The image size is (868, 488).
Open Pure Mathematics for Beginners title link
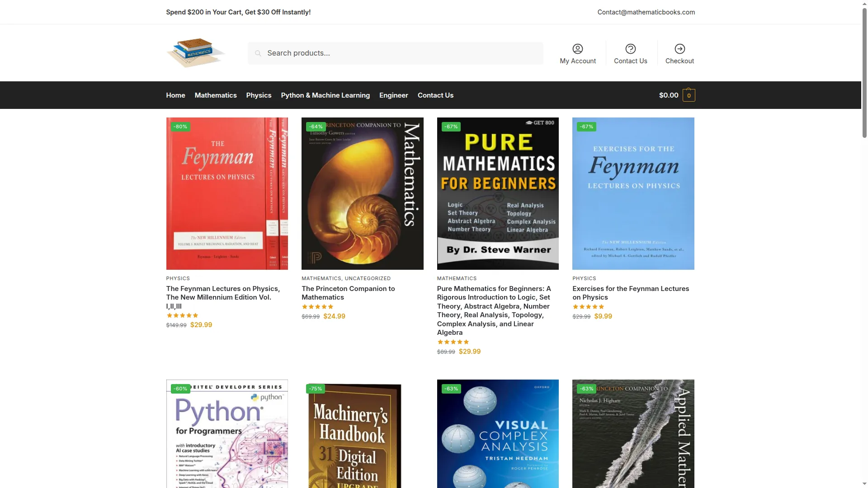point(494,310)
